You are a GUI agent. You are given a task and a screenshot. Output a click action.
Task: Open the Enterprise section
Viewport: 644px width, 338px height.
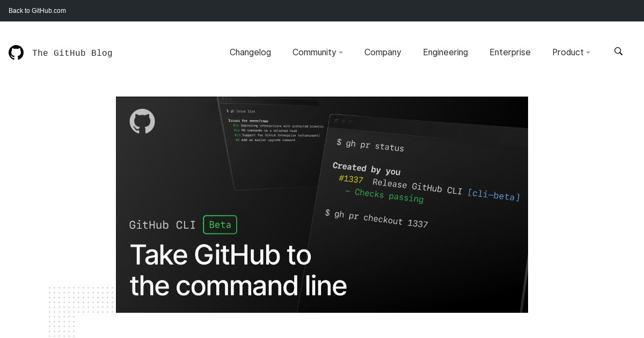[510, 52]
